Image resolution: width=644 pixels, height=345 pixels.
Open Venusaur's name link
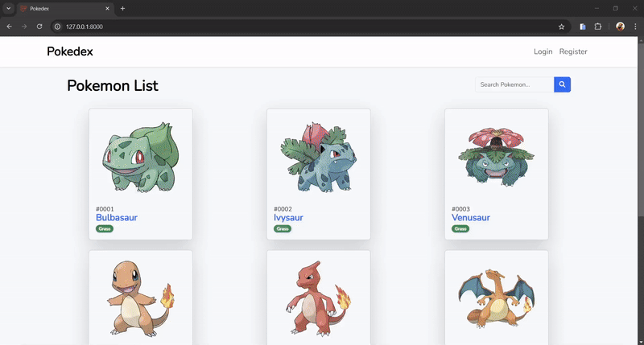pos(471,218)
